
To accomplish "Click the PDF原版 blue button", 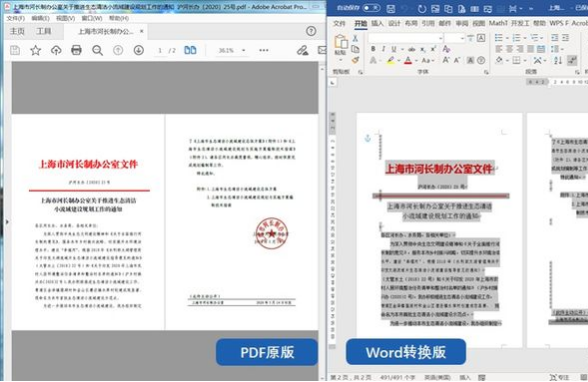I will (267, 352).
